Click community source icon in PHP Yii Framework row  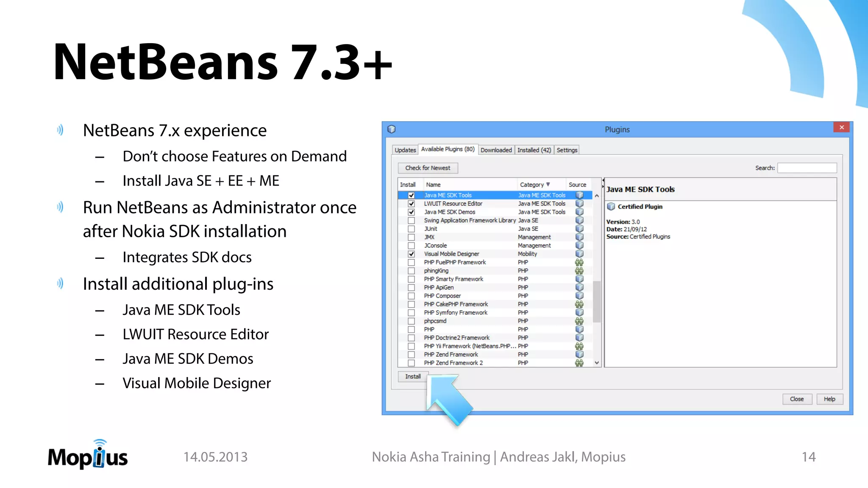pos(579,346)
